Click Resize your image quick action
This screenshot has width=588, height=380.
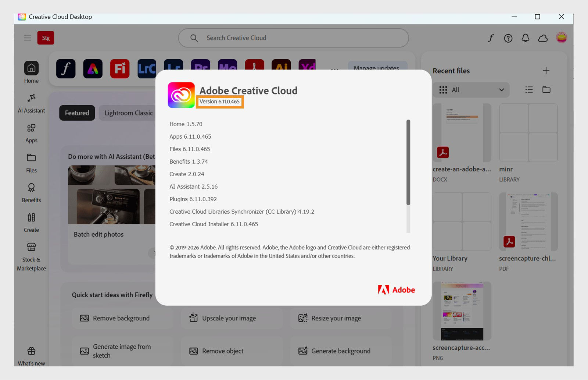click(x=340, y=318)
